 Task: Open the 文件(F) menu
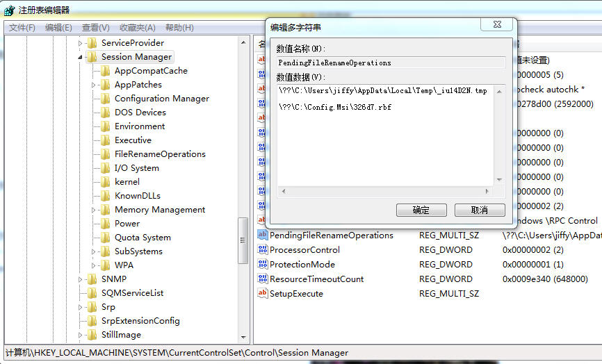pos(22,28)
